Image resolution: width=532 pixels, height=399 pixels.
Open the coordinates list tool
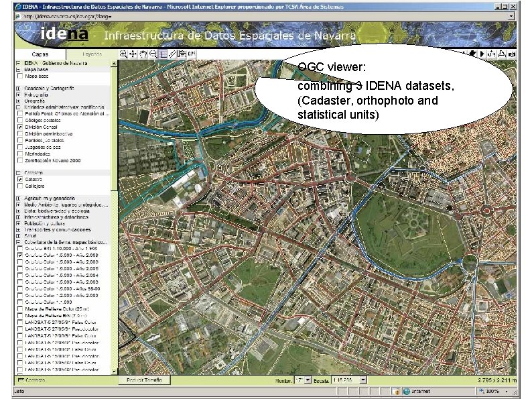click(182, 54)
